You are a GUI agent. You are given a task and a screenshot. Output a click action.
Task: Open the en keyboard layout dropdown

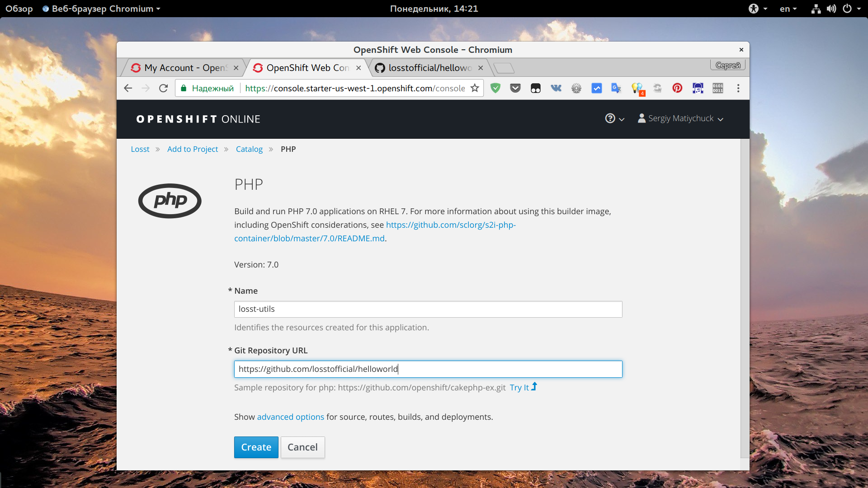(788, 9)
